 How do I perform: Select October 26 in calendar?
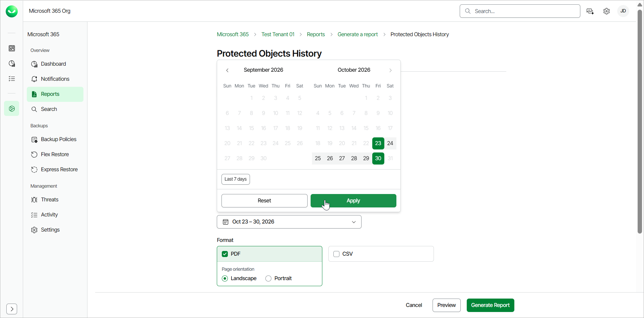pos(330,158)
